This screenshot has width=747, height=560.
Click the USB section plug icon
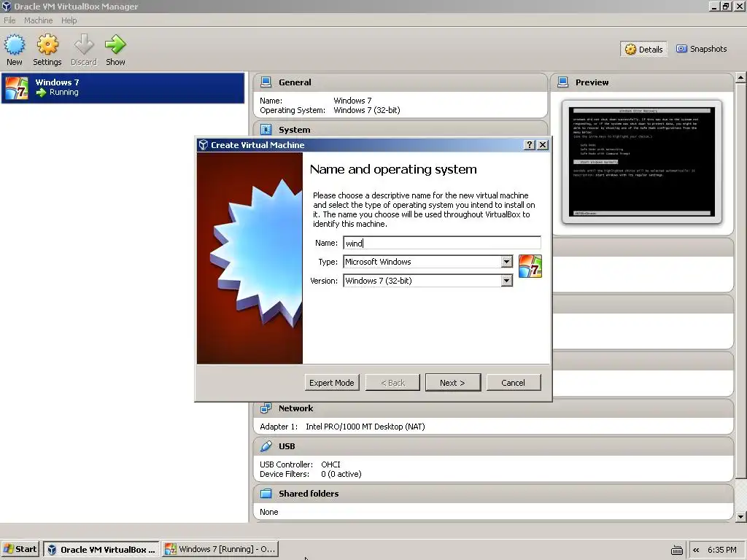pyautogui.click(x=266, y=446)
